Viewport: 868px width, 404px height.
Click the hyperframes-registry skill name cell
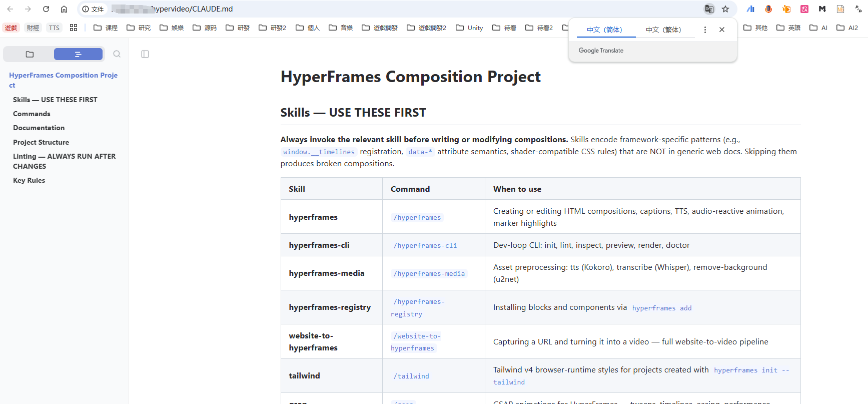point(331,307)
